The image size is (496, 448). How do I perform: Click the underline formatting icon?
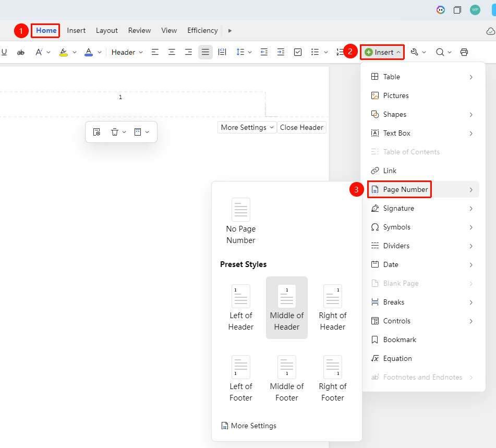[4, 52]
